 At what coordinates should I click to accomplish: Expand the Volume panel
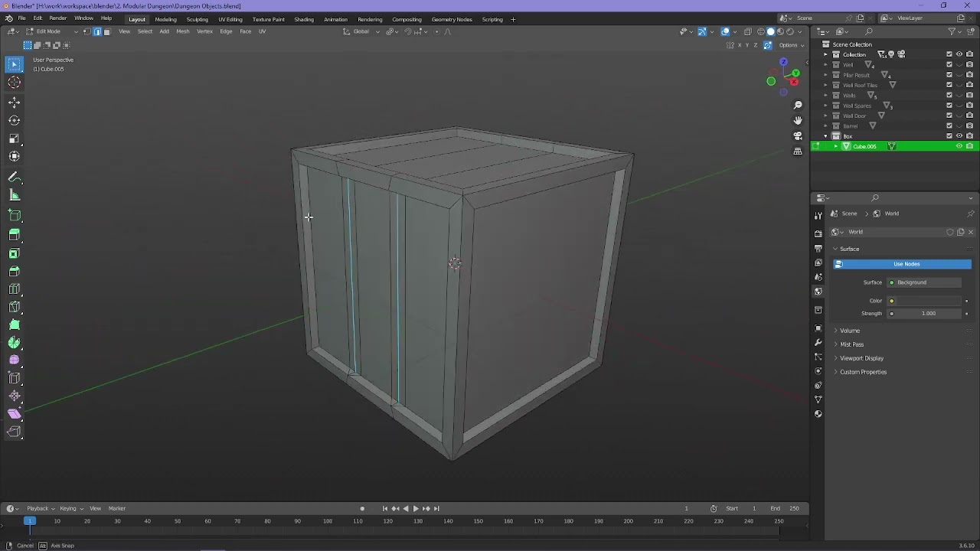click(849, 331)
